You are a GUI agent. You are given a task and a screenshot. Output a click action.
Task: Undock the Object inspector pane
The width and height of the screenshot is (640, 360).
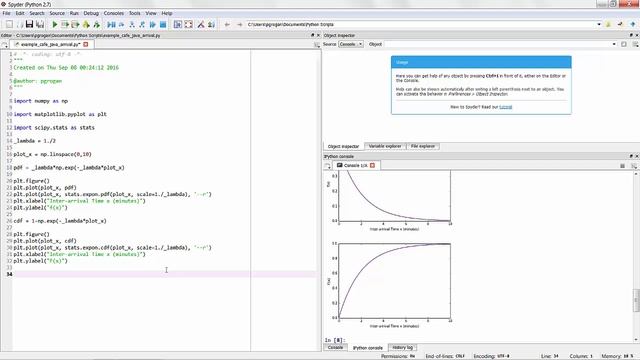pos(631,36)
